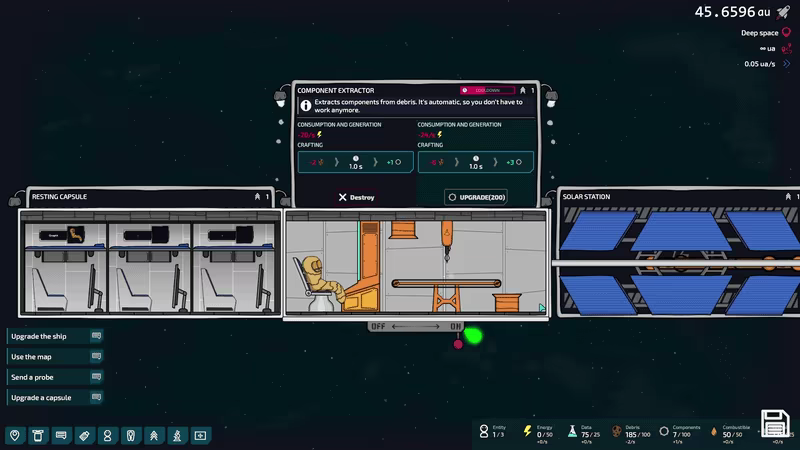
Task: Click the Component Extractor header title
Action: 336,90
